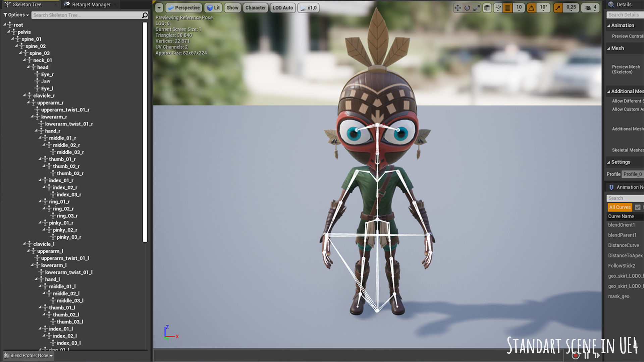Viewport: 644px width, 362px height.
Task: Select the rotate gizmo tool
Action: tap(467, 8)
